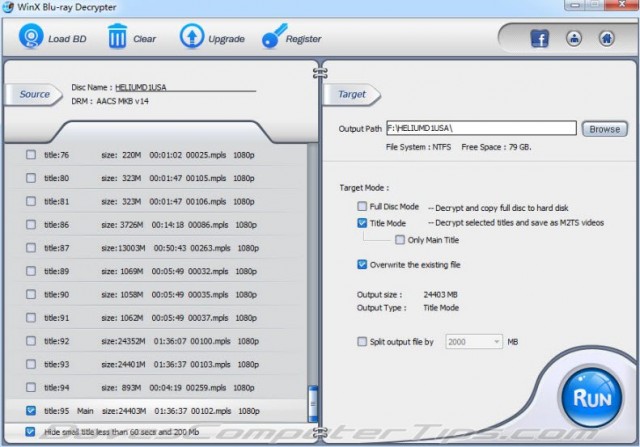The image size is (640, 447).
Task: Click the Upgrade label
Action: 227,39
